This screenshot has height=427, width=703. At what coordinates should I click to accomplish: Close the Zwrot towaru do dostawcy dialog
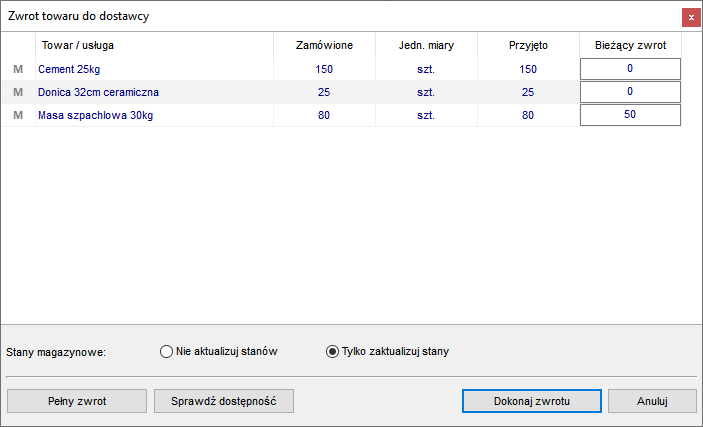pos(691,17)
